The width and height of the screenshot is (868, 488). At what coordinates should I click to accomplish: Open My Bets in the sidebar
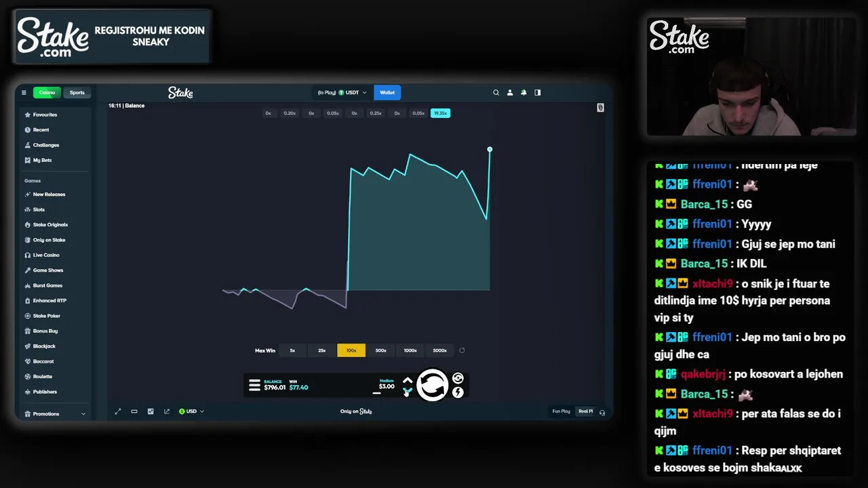42,160
